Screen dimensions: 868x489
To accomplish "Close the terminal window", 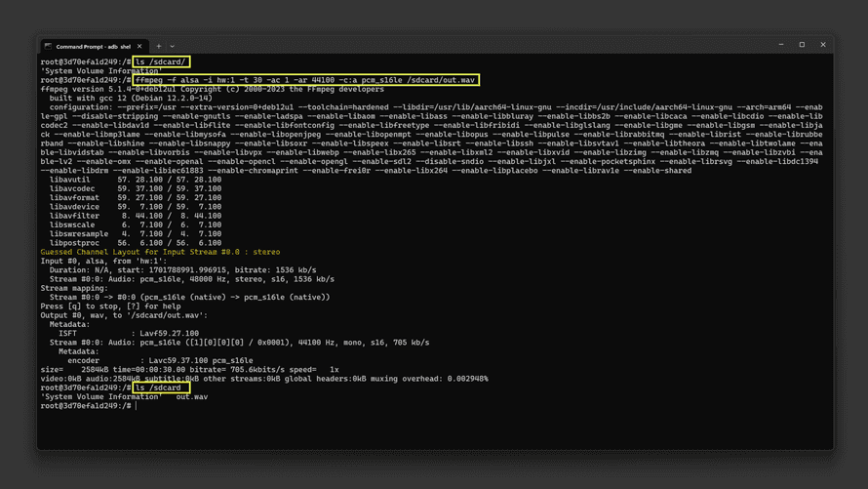I will coord(823,45).
